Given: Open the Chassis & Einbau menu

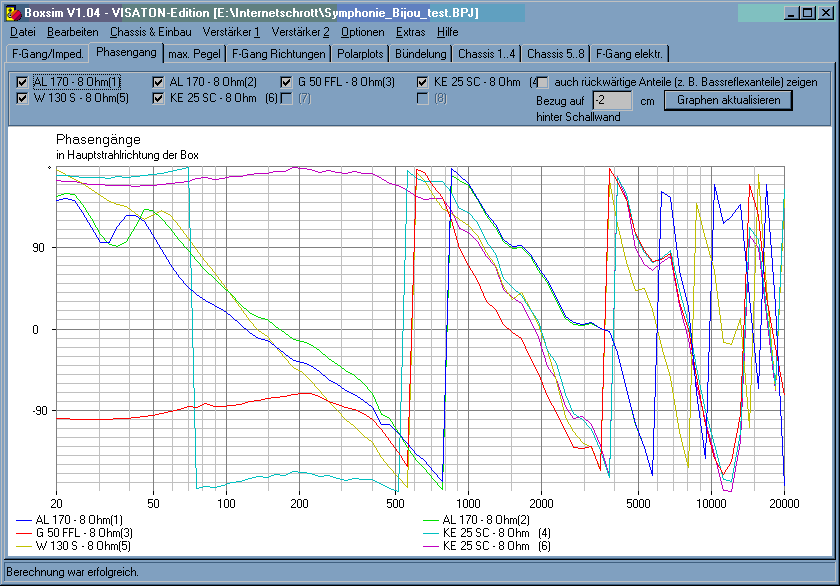Looking at the screenshot, I should point(150,32).
